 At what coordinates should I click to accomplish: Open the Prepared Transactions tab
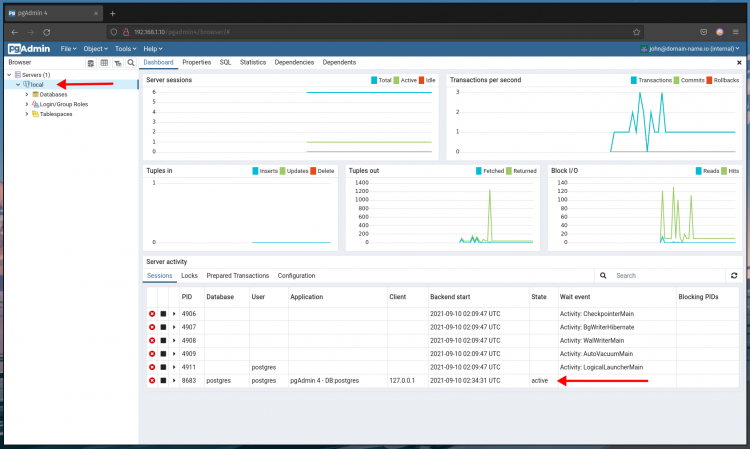238,276
